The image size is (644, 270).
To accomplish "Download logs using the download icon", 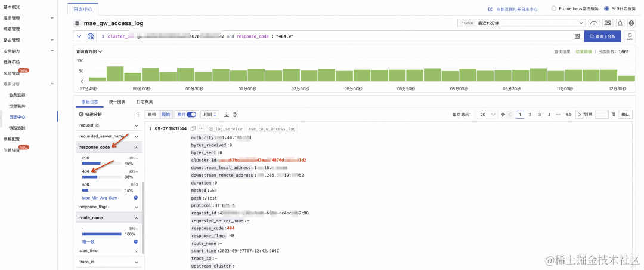I will pyautogui.click(x=227, y=115).
